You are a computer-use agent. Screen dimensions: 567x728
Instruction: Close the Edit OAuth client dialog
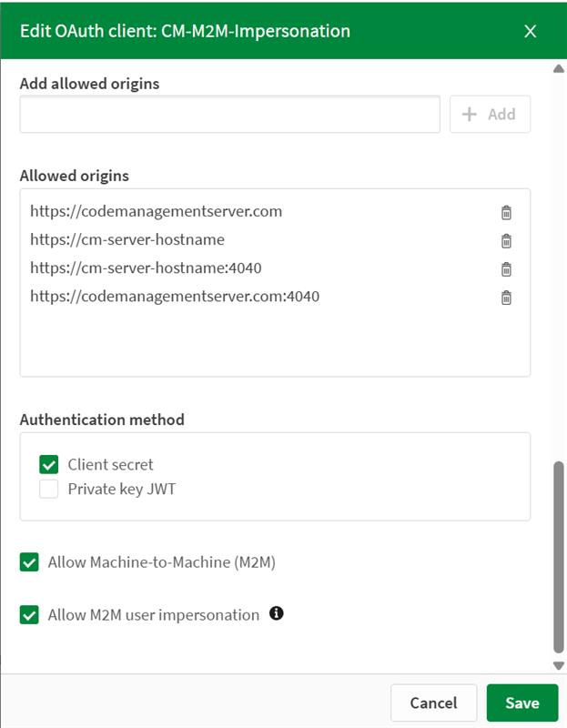click(x=531, y=31)
